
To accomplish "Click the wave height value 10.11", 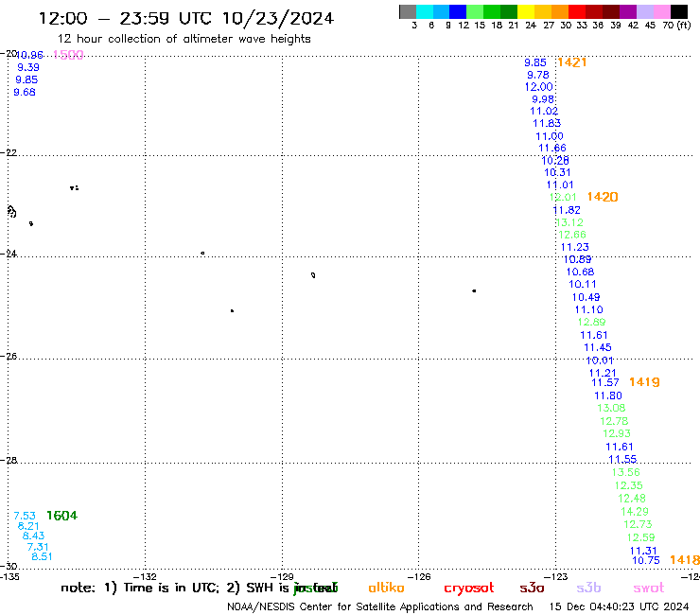I will click(583, 285).
